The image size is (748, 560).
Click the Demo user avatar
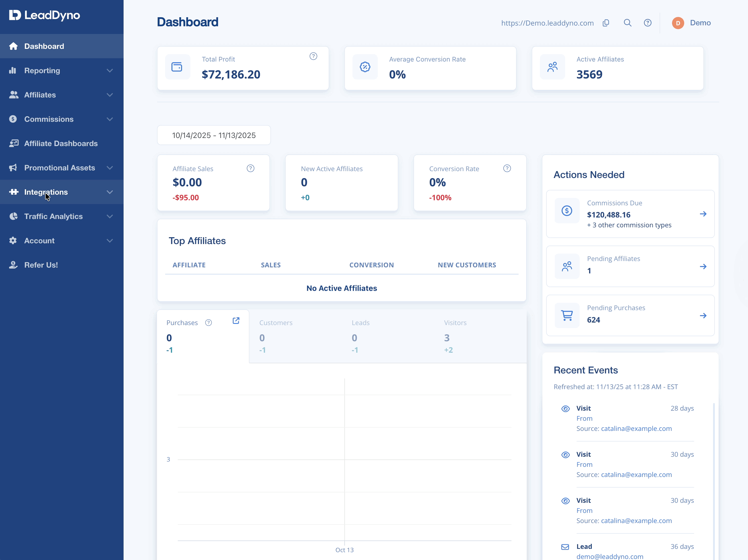(678, 23)
